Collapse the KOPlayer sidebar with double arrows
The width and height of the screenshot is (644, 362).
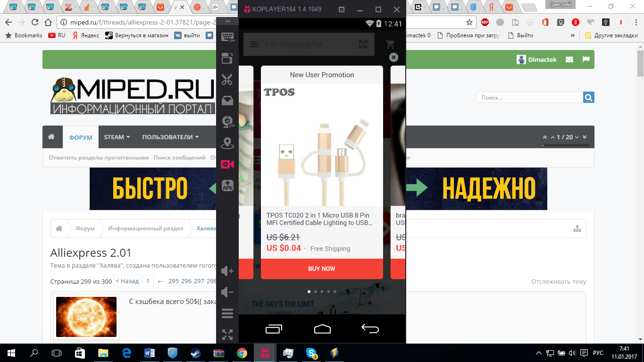pyautogui.click(x=227, y=22)
